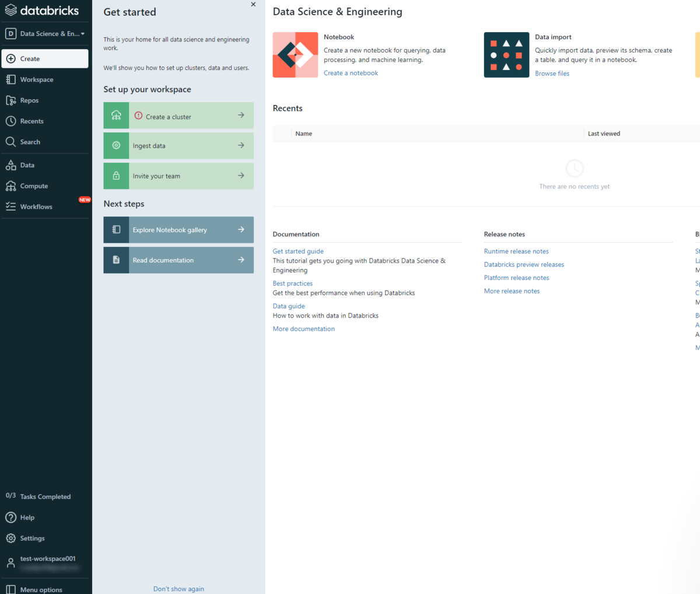
Task: Click the Menu options panel icon
Action: pyautogui.click(x=10, y=589)
